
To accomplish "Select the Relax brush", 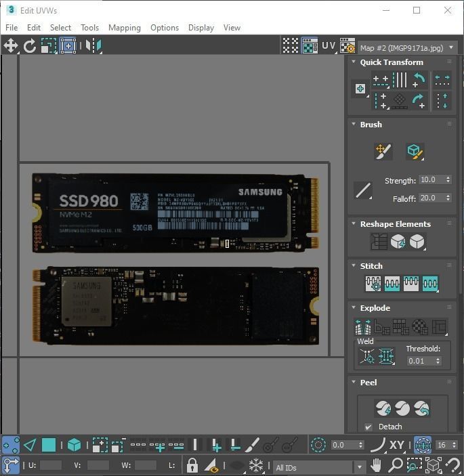I will pos(415,152).
